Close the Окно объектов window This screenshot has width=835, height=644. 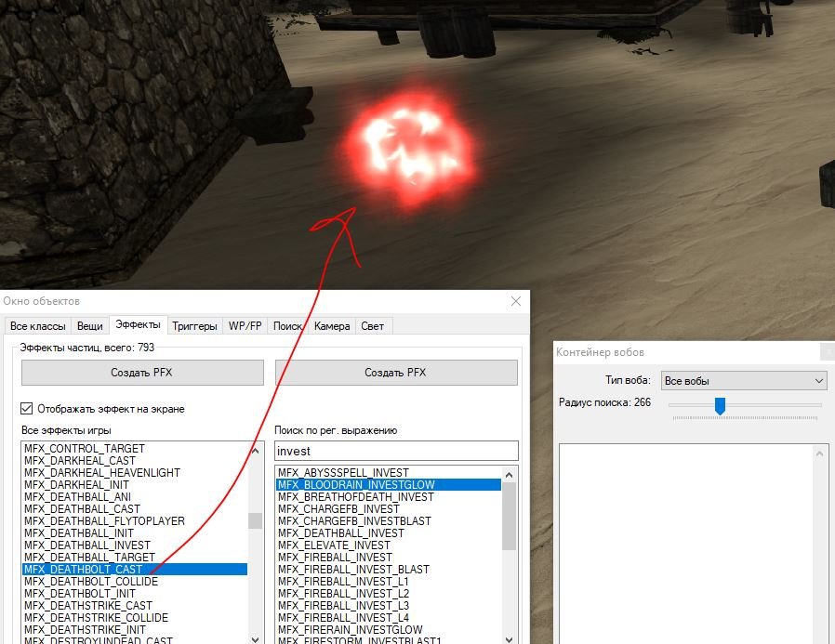click(516, 301)
